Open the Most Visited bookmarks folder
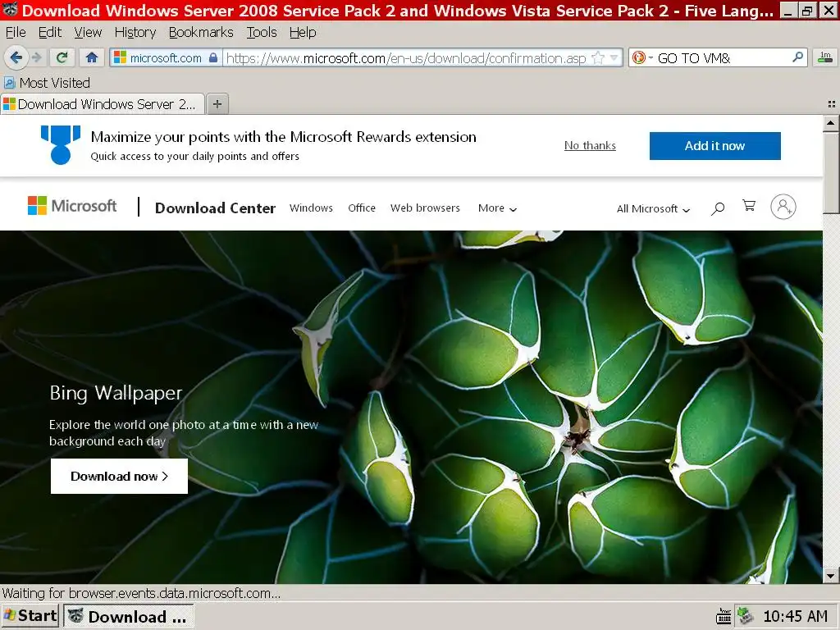The height and width of the screenshot is (630, 840). click(47, 83)
